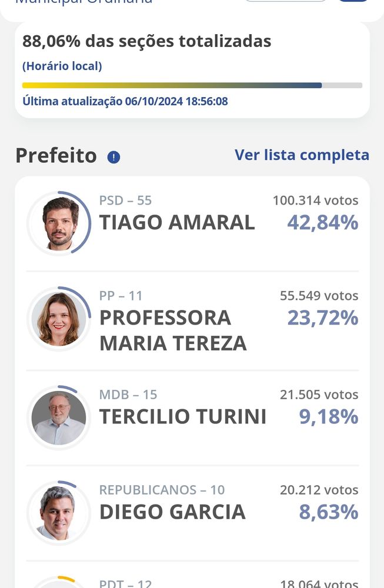This screenshot has width=384, height=588.
Task: Click the sections totalized progress bar
Action: 192,85
